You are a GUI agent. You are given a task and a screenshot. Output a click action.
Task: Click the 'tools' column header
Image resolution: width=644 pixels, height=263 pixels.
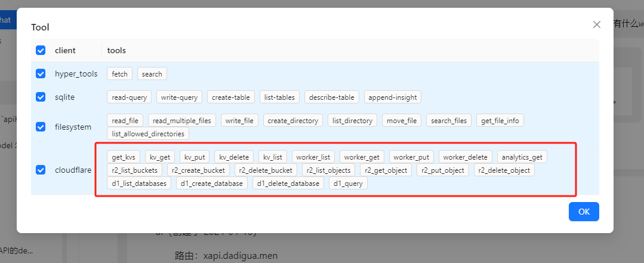(x=116, y=50)
